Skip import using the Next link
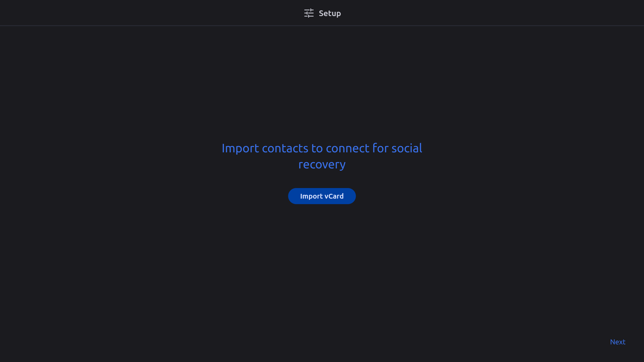Viewport: 644px width, 362px height. [x=618, y=342]
